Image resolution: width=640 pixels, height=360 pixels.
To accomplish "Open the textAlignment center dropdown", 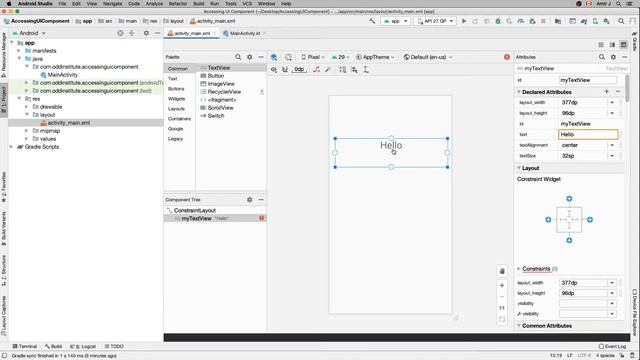I will [x=612, y=145].
